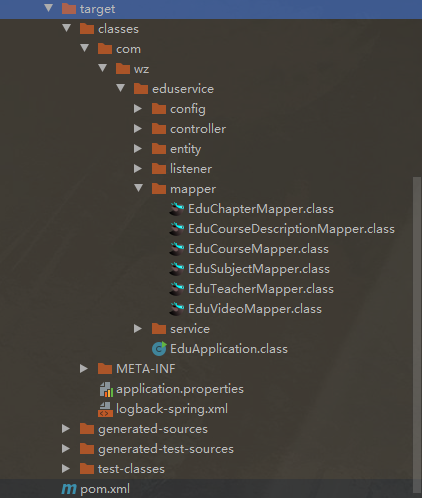
Task: Expand the entity folder arrow
Action: (138, 148)
